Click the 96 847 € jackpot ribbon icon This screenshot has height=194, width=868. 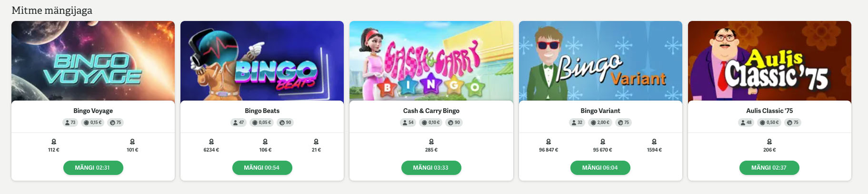click(x=549, y=142)
